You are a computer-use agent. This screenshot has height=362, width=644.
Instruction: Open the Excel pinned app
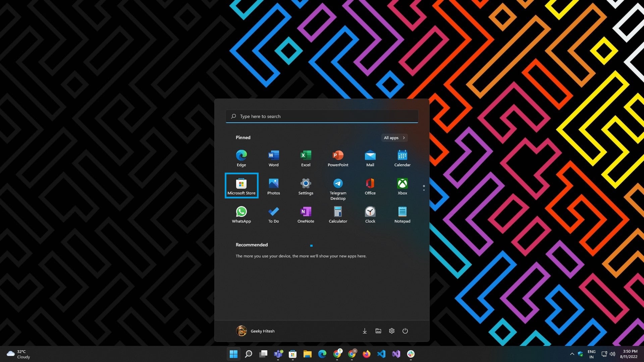pos(306,158)
